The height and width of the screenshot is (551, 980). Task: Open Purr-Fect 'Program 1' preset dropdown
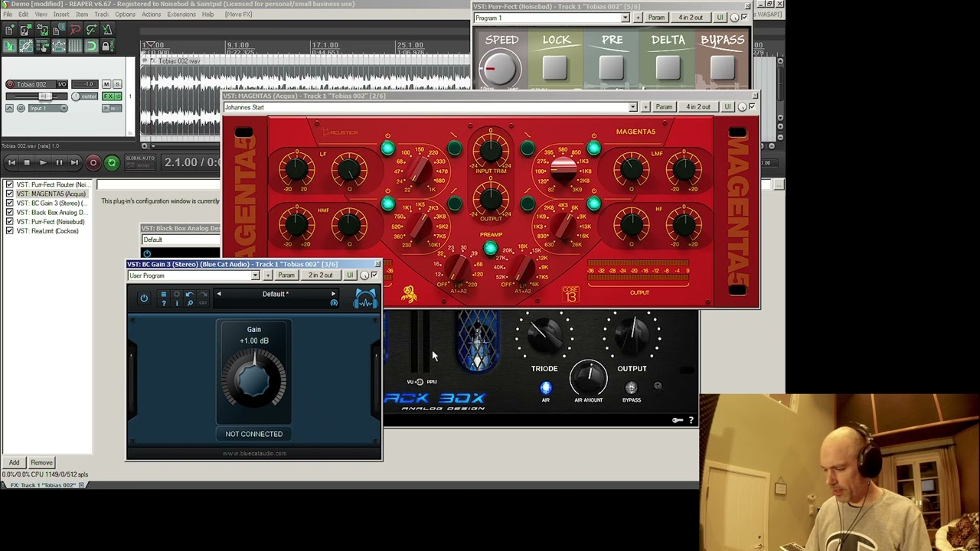[551, 18]
